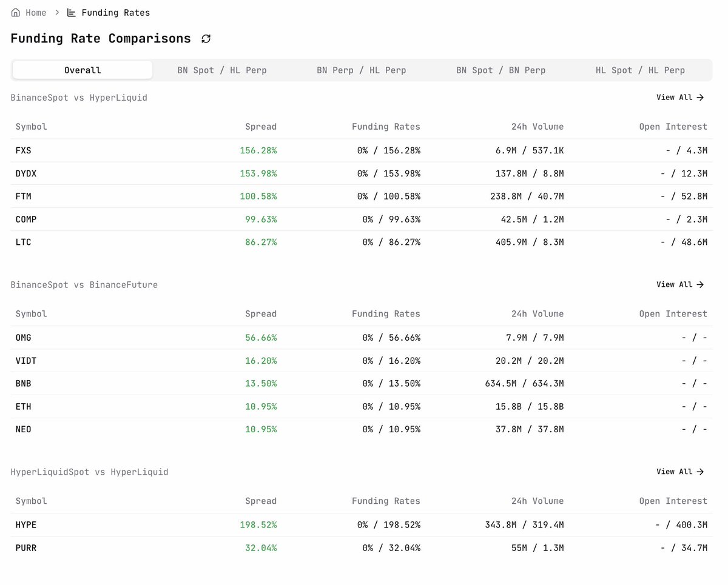
Task: Select the FTM symbol cell
Action: [24, 196]
